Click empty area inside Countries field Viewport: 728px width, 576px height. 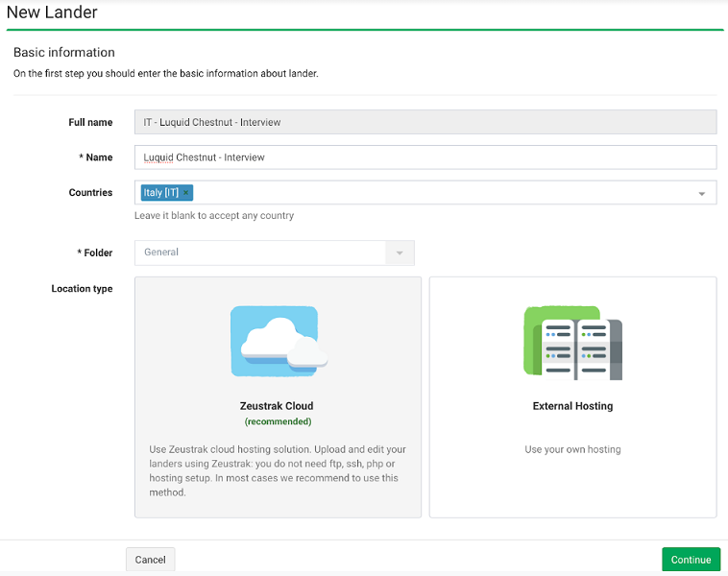tap(441, 193)
